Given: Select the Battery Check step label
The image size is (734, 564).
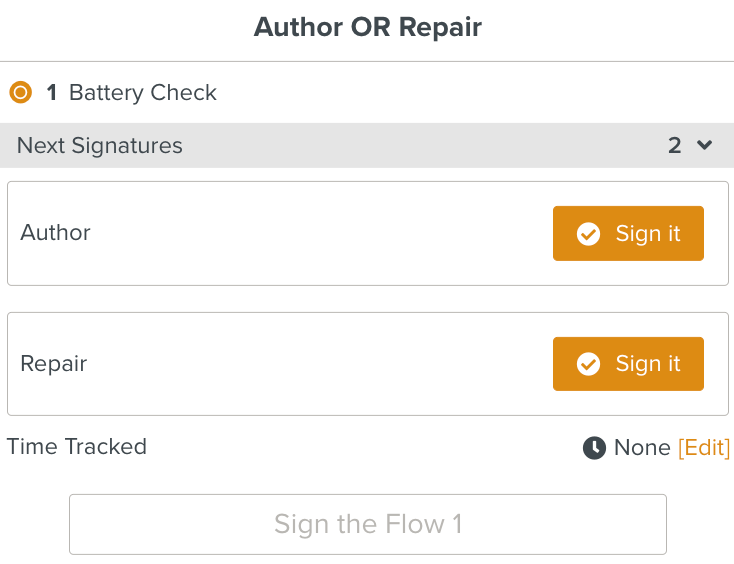Looking at the screenshot, I should [143, 93].
